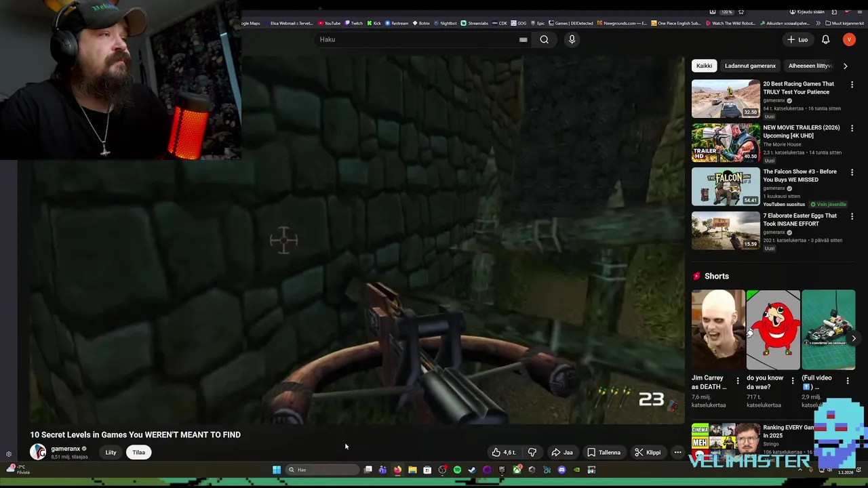Open Microsoft Teams from the taskbar
This screenshot has height=488, width=868.
tap(382, 470)
